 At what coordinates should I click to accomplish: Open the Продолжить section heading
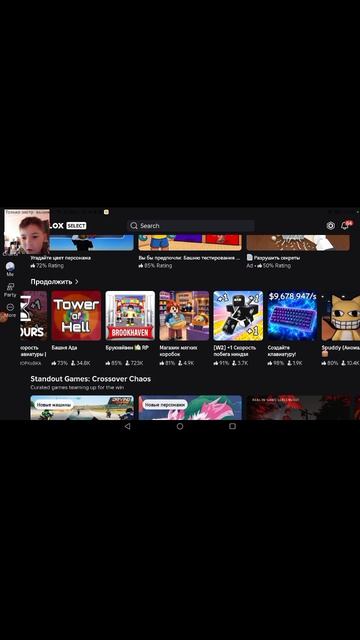click(x=51, y=282)
